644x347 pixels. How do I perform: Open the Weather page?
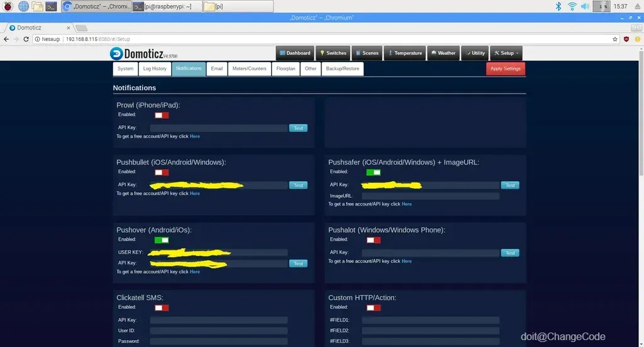coord(443,53)
